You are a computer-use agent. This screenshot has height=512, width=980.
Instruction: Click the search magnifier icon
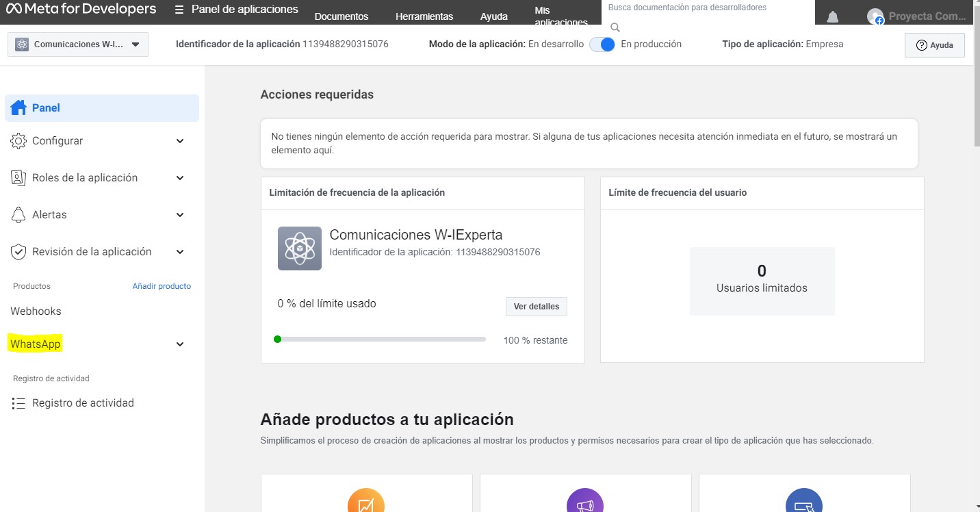tap(615, 27)
